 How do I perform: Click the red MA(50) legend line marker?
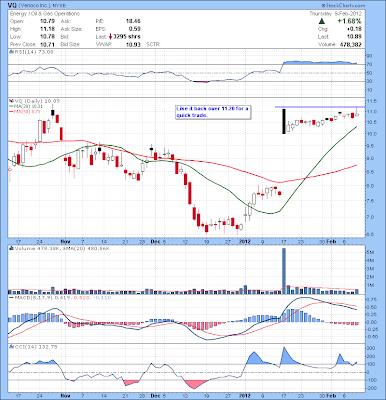pyautogui.click(x=10, y=112)
